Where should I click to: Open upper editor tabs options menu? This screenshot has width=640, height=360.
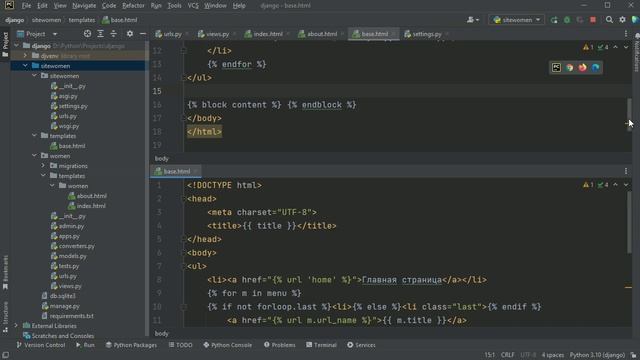(626, 34)
